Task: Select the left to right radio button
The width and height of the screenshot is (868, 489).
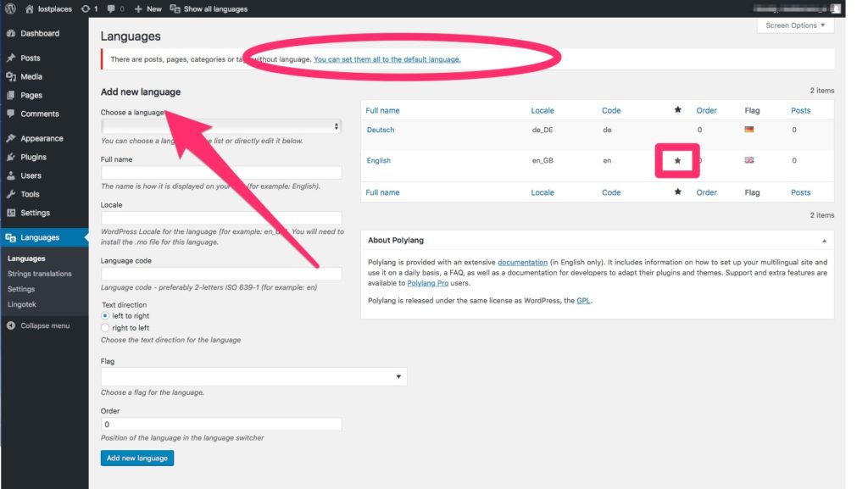Action: (x=105, y=316)
